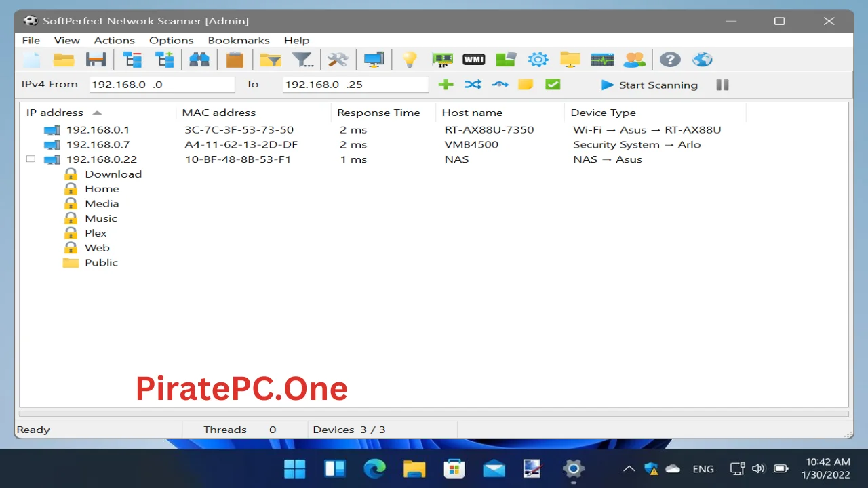Screen dimensions: 868x488
Task: Open the WMI query tool
Action: pyautogui.click(x=474, y=60)
